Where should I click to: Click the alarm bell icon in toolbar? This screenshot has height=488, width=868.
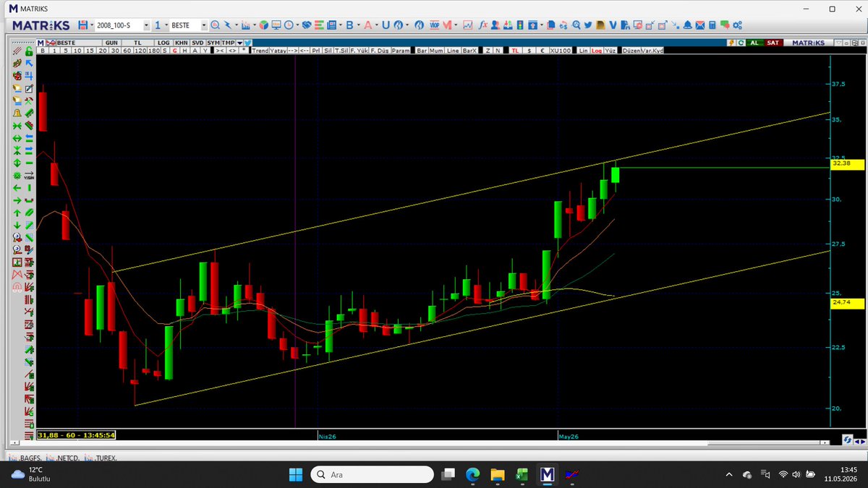[688, 25]
